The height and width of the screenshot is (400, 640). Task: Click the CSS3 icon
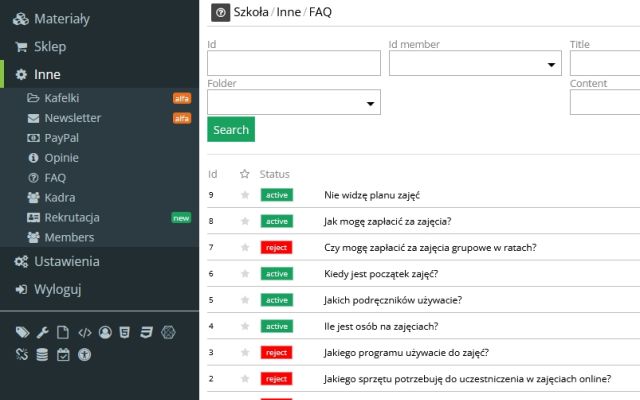tap(145, 332)
